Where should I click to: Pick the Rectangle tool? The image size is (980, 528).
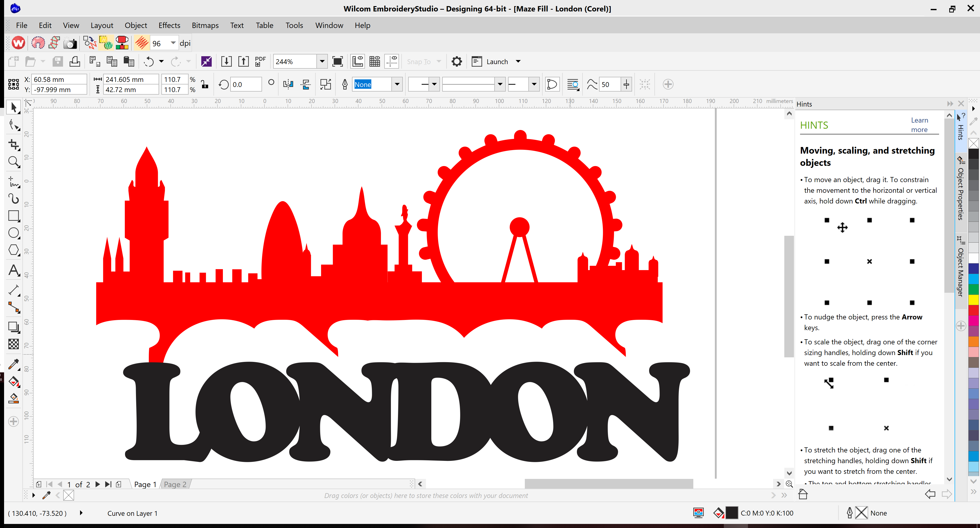pos(14,216)
